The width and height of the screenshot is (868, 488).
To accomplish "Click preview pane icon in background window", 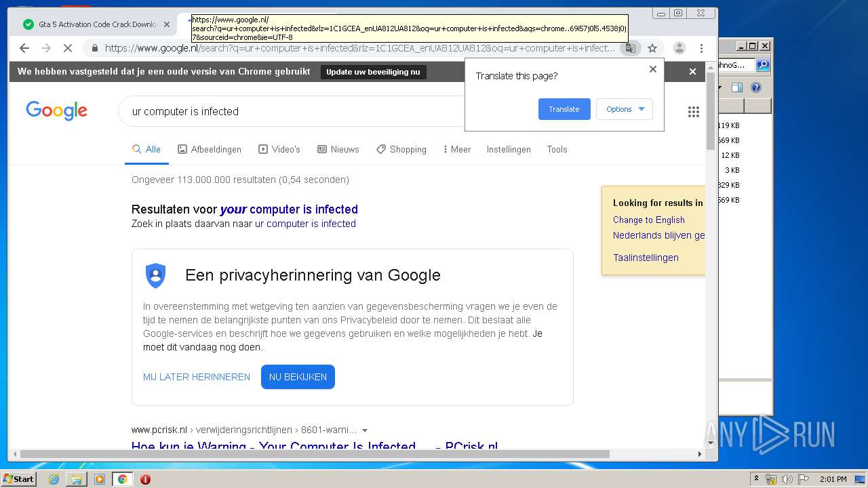I will 737,87.
